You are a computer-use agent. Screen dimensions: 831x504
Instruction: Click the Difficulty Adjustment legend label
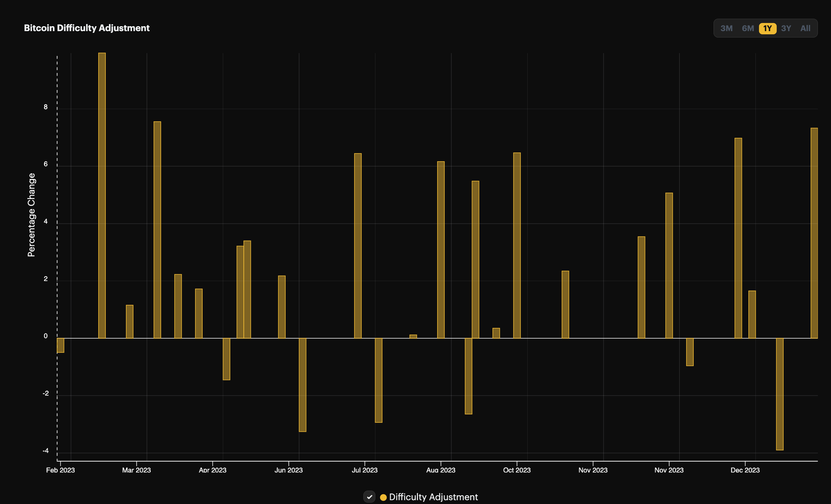coord(433,497)
